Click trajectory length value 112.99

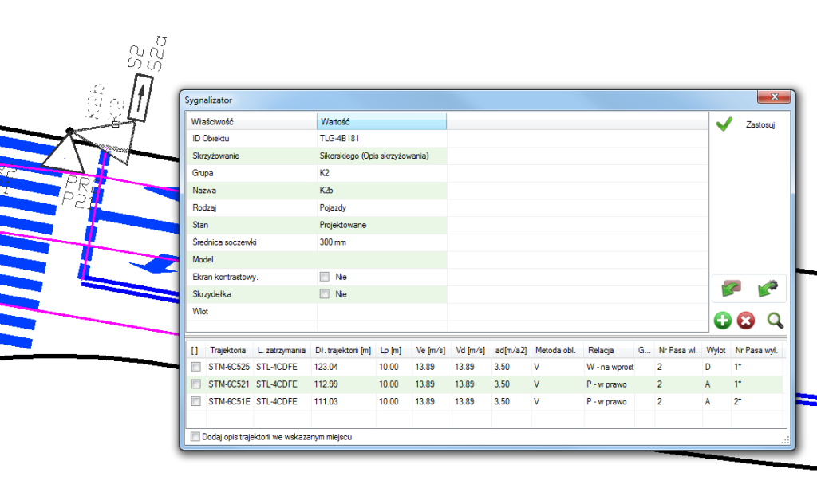pos(326,384)
